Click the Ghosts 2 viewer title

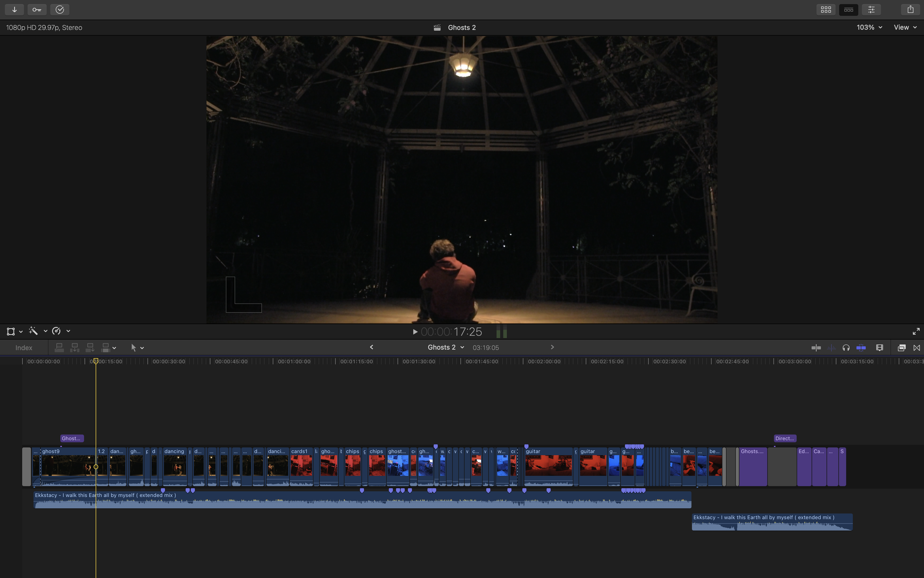[x=462, y=28]
